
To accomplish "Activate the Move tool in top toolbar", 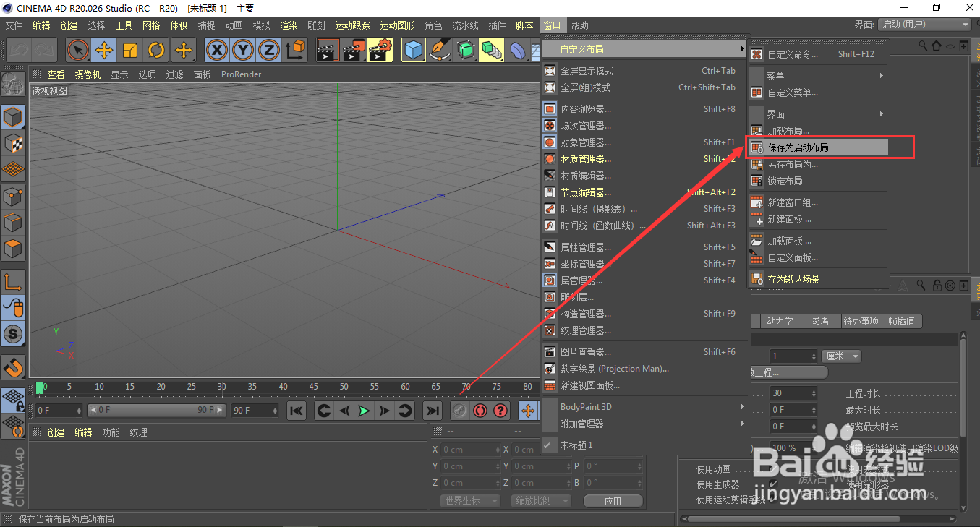I will click(104, 50).
